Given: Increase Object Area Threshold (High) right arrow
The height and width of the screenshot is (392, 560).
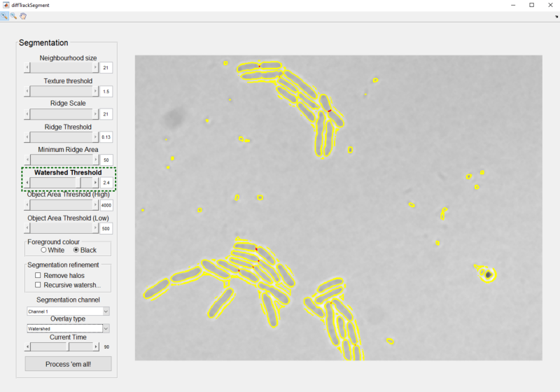Looking at the screenshot, I should pos(95,205).
